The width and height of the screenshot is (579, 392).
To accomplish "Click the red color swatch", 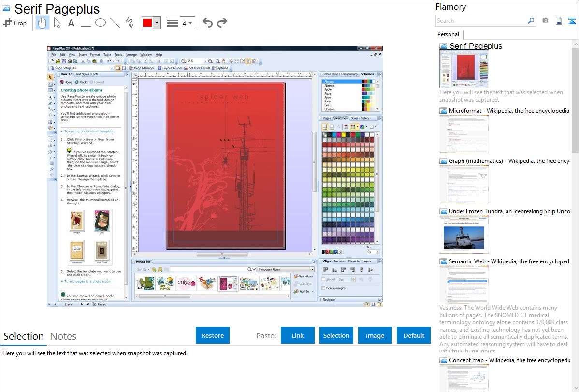I will coord(147,23).
